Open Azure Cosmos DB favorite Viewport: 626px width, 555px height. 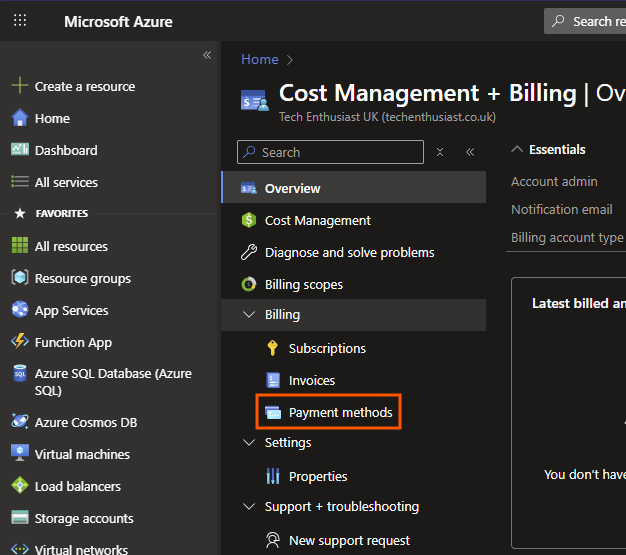(86, 422)
